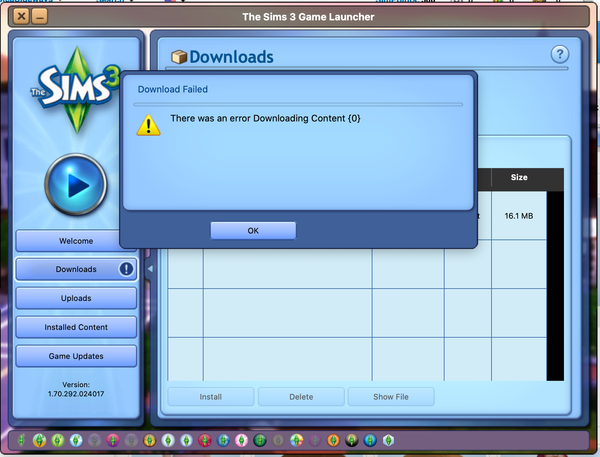This screenshot has width=600, height=457.
Task: Click the exclamation alert badge on Downloads
Action: click(126, 269)
